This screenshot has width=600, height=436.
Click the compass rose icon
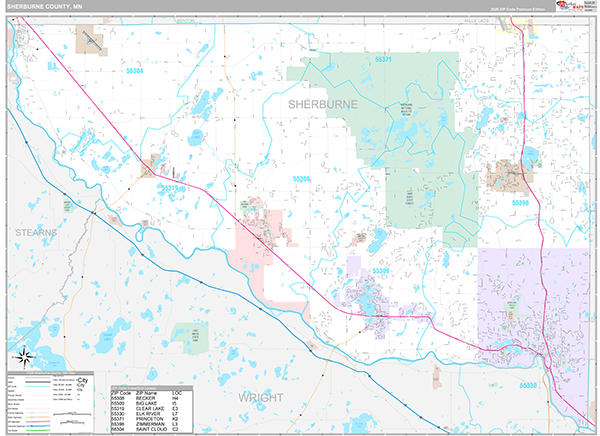click(x=24, y=357)
